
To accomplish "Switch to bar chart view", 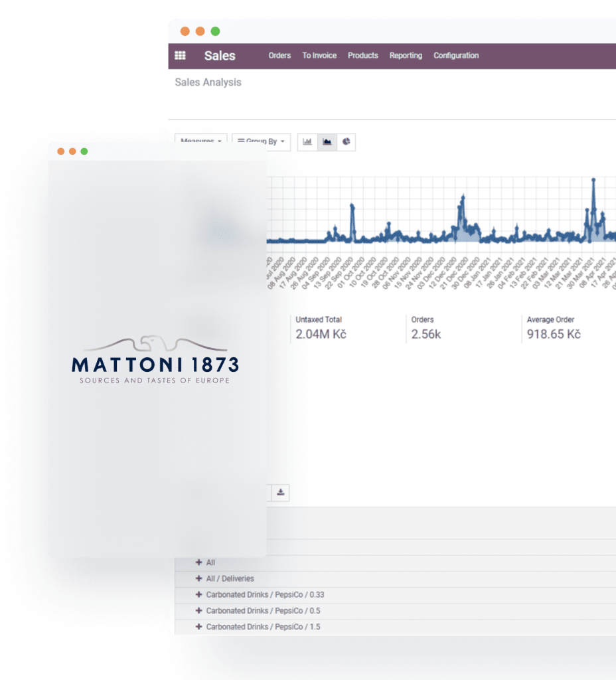I will (x=307, y=142).
